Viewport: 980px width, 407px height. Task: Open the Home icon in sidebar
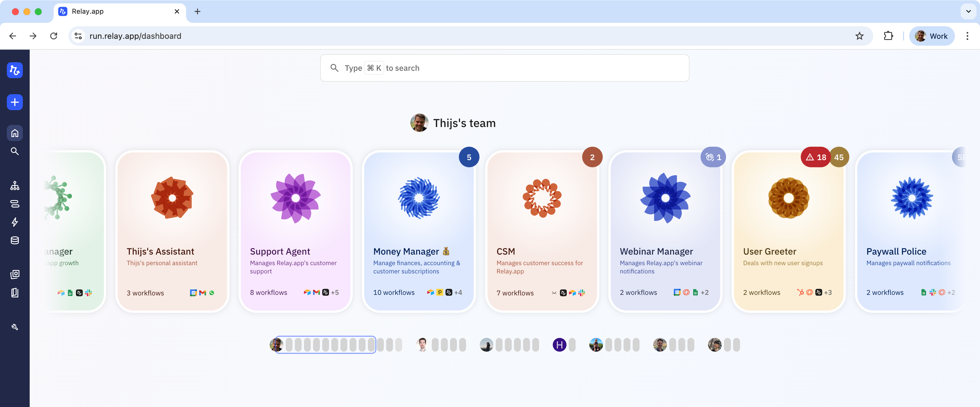point(15,133)
